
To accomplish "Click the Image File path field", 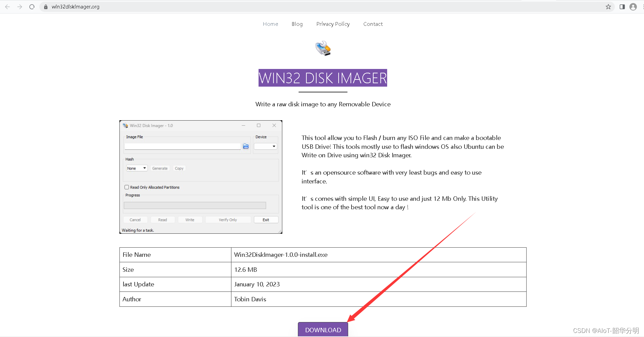I will [x=183, y=146].
